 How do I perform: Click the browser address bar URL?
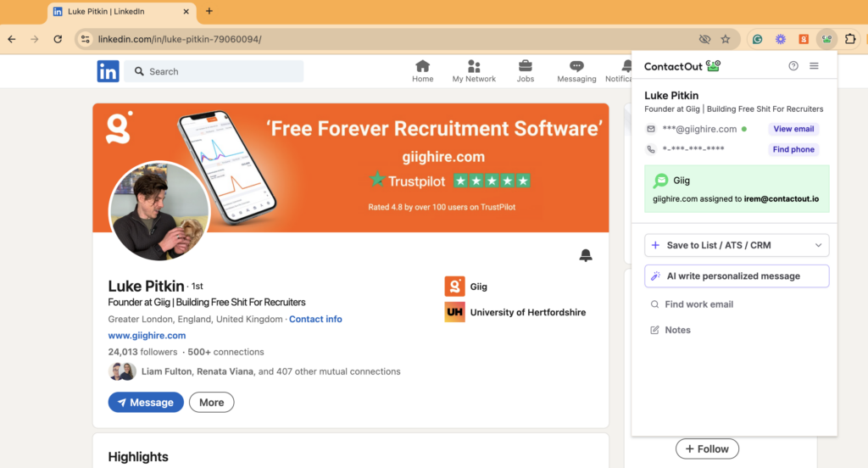coord(180,39)
